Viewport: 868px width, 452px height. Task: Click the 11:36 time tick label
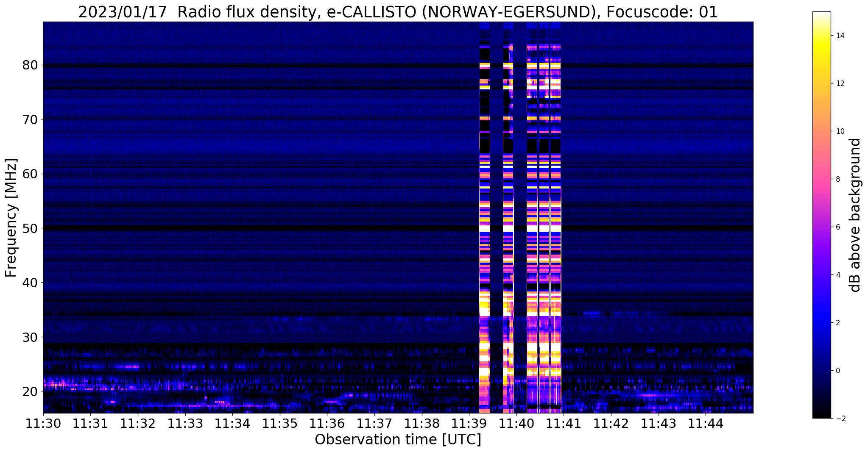[327, 423]
